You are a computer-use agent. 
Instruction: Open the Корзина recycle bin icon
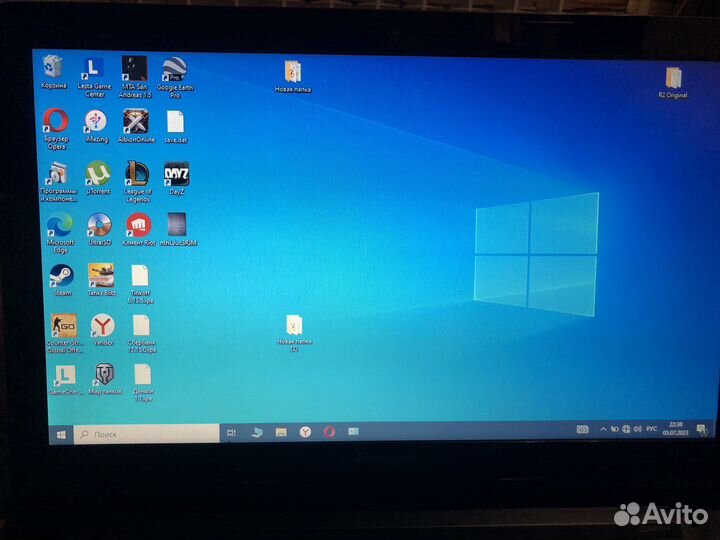[x=53, y=72]
